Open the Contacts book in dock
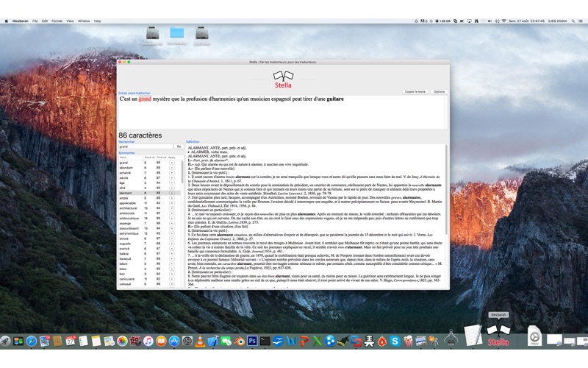588x368 pixels. [57, 341]
